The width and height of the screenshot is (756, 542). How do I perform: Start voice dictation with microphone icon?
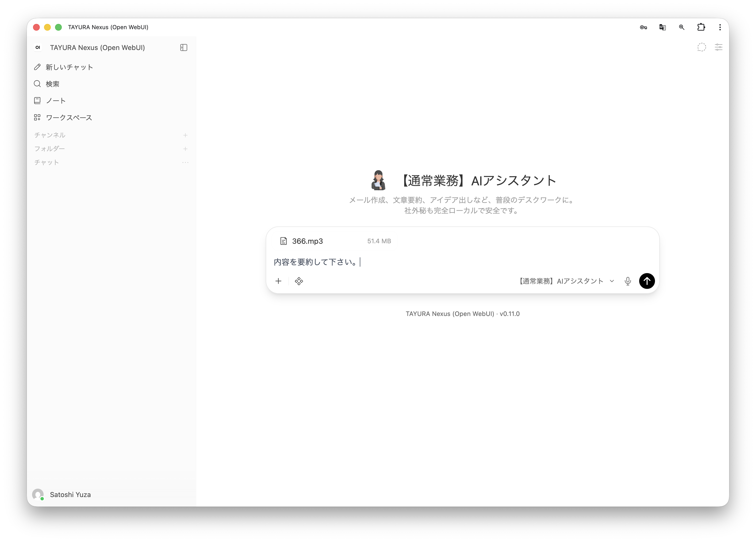(628, 281)
